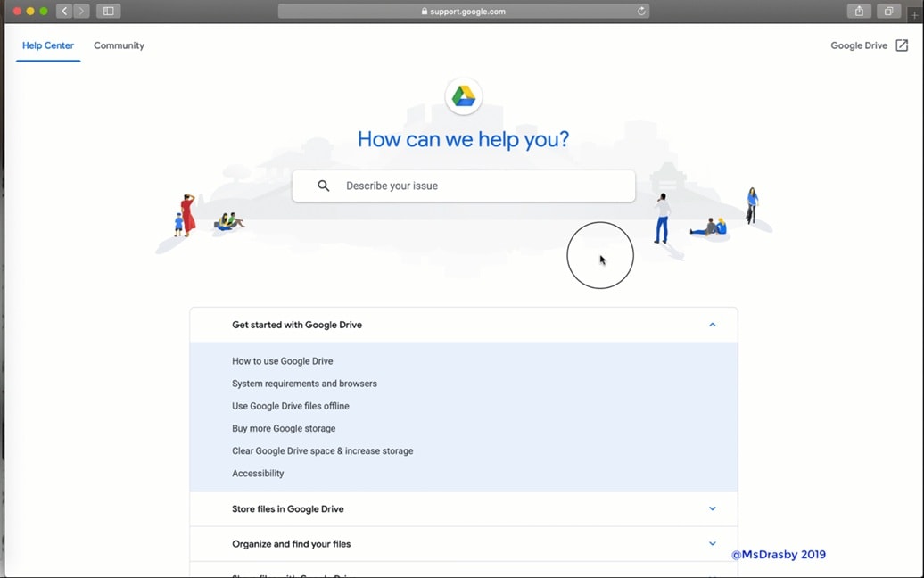The image size is (924, 578).
Task: Click the magnifying glass search icon
Action: [323, 185]
